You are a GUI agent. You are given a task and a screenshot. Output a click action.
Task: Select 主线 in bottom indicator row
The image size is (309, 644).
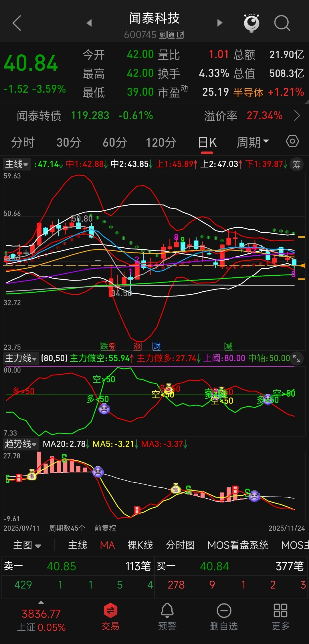point(78,545)
